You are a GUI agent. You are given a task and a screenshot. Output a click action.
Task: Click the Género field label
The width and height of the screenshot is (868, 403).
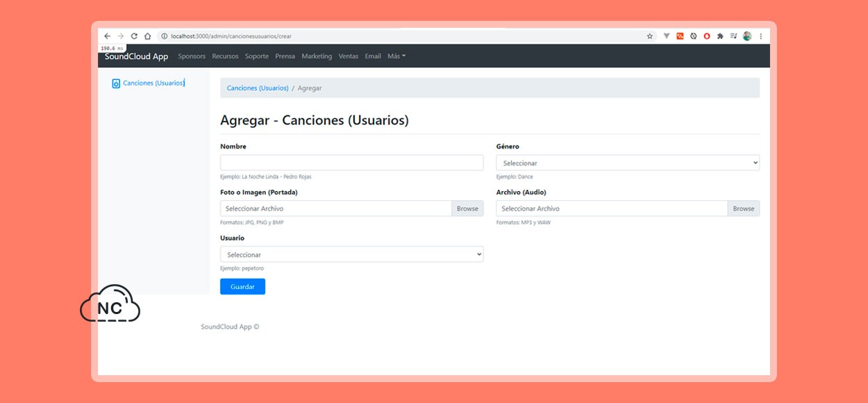point(508,147)
